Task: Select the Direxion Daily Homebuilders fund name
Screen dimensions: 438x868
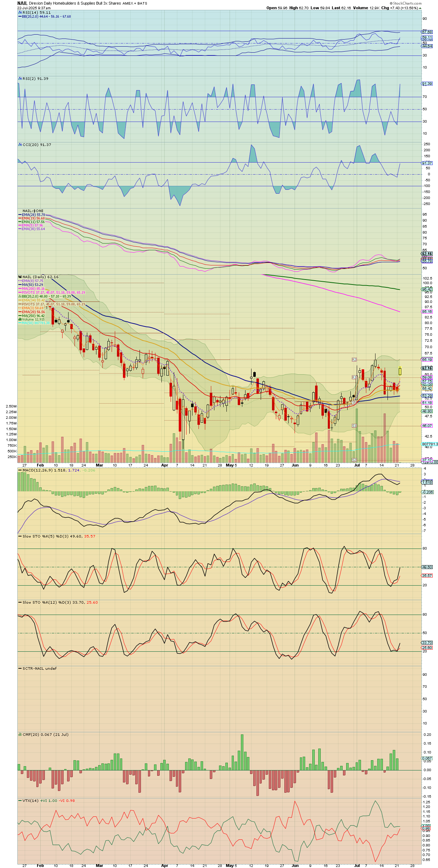Action: click(x=75, y=3)
